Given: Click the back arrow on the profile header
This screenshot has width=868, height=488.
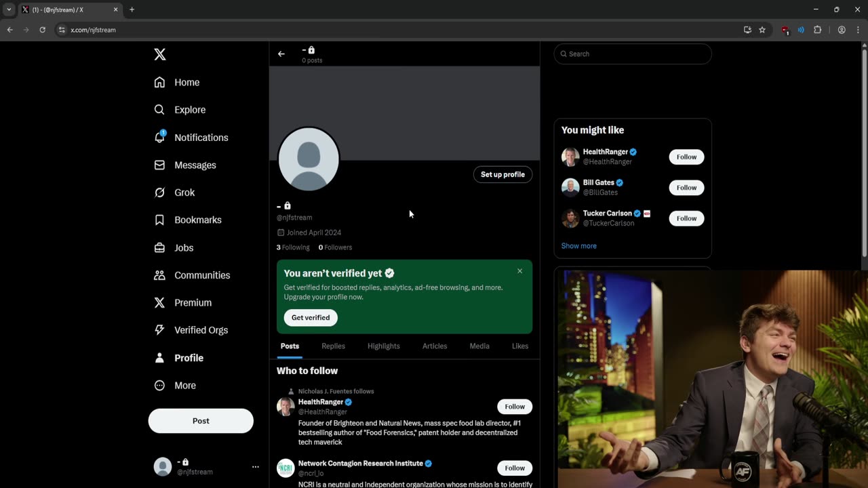Looking at the screenshot, I should (x=281, y=54).
